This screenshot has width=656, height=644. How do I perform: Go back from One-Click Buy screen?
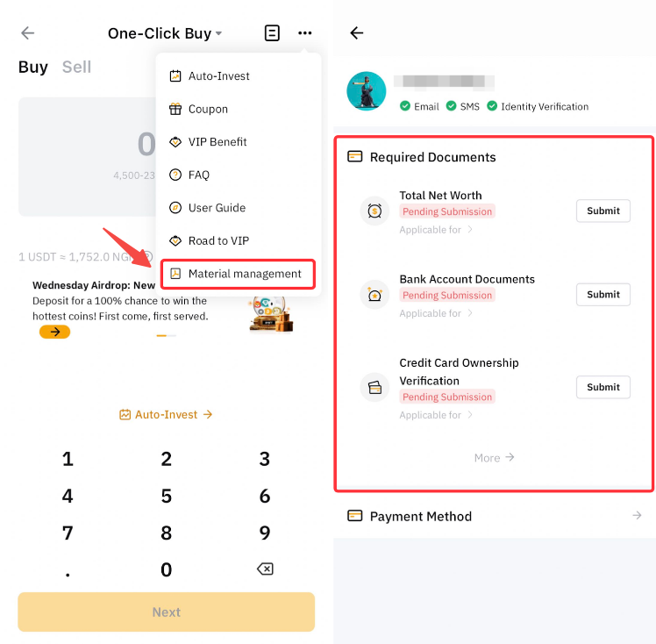tap(27, 33)
